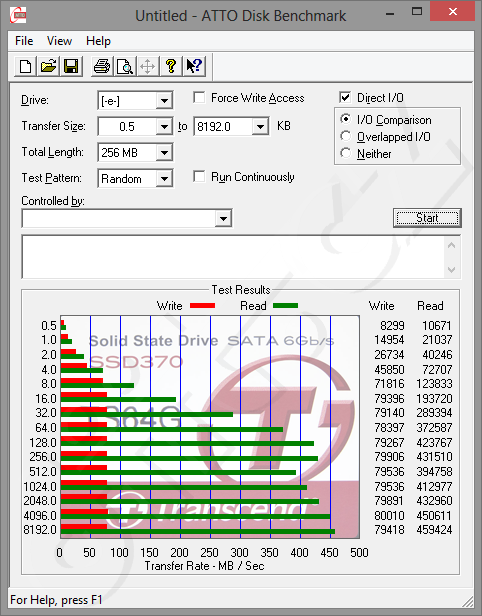
Task: Open a benchmark file via folder icon
Action: (x=48, y=66)
